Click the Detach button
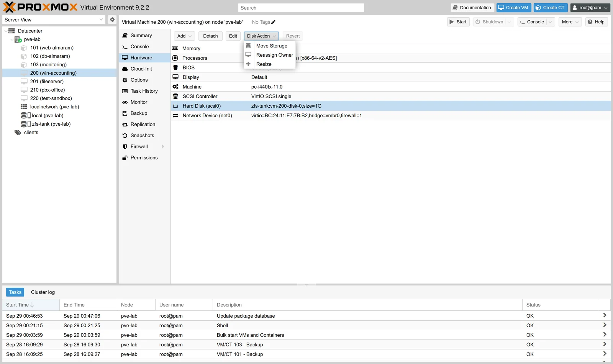The height and width of the screenshot is (364, 613). coord(210,36)
